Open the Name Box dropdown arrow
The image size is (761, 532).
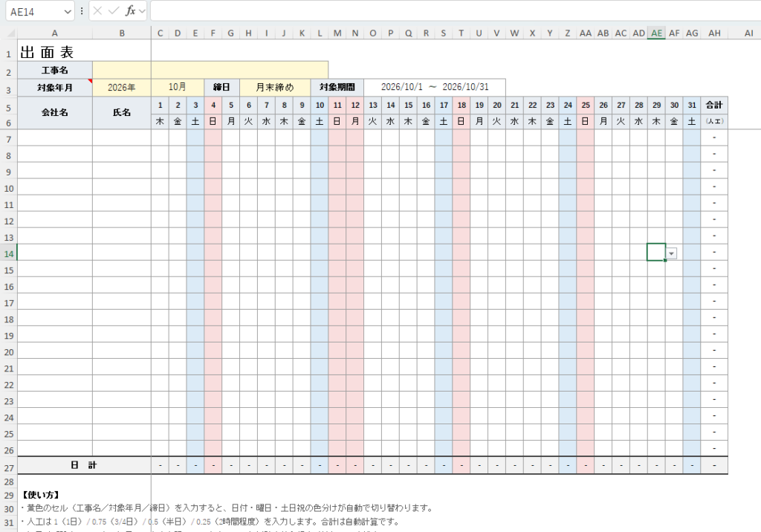[x=68, y=12]
